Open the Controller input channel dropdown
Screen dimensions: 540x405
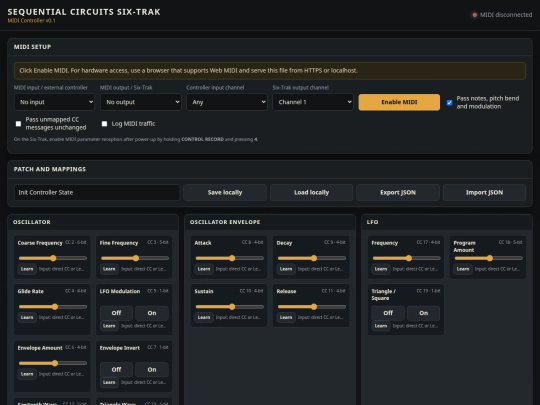pos(227,102)
